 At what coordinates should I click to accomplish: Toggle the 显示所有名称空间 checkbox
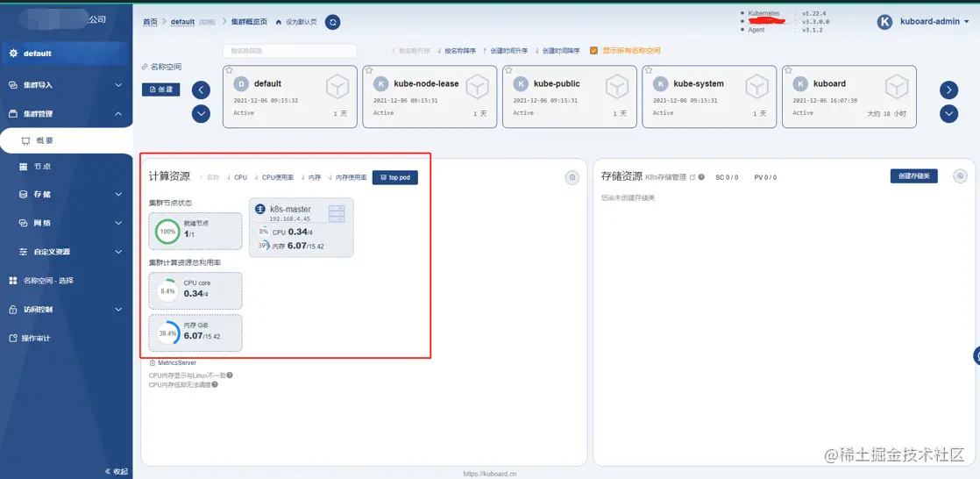pos(593,51)
